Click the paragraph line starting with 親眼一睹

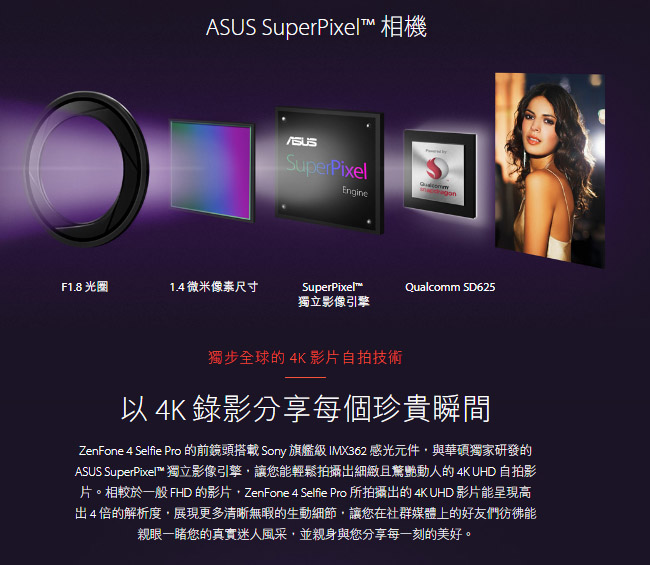(x=305, y=534)
